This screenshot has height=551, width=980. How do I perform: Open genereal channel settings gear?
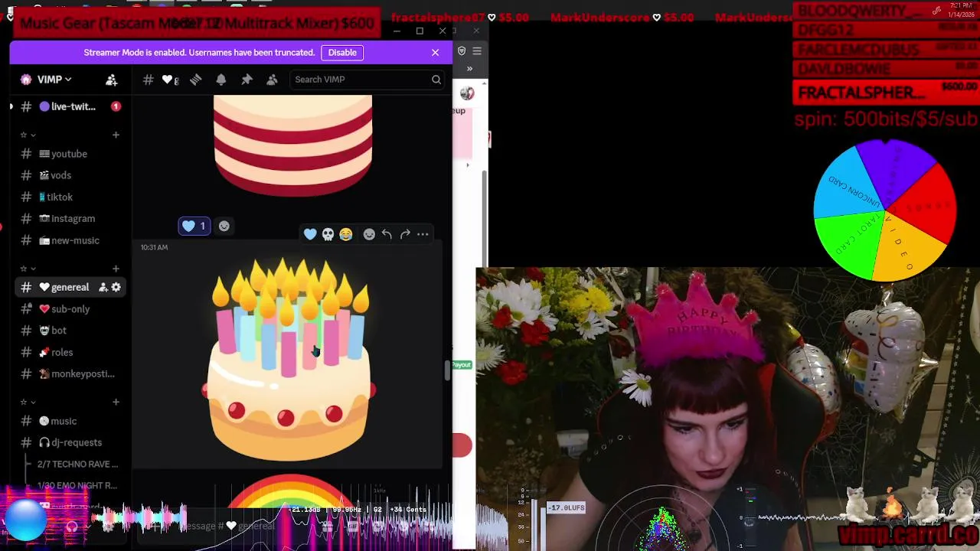[116, 287]
